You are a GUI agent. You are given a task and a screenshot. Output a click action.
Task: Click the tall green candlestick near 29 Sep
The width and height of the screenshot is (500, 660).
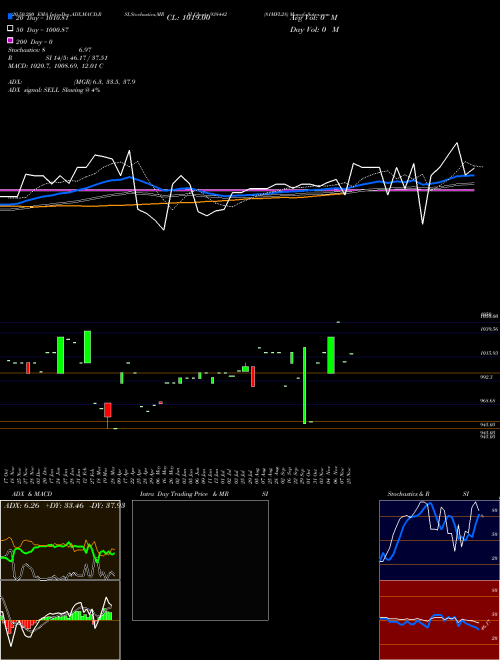pos(304,385)
